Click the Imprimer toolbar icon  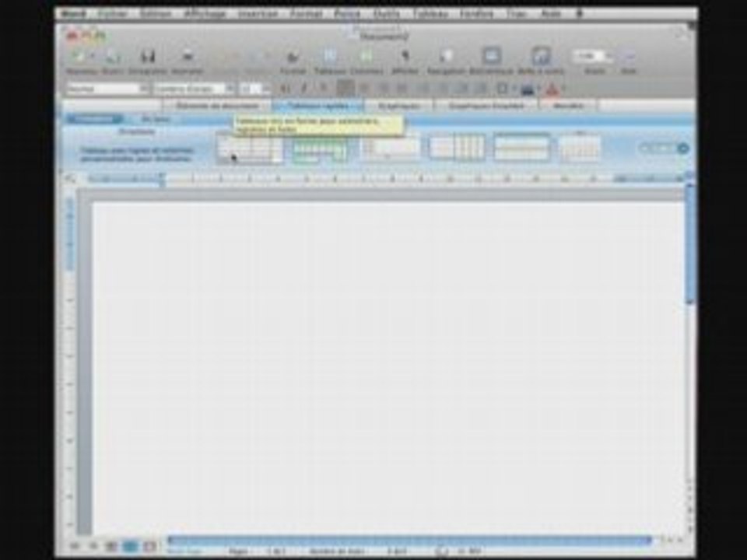coord(188,57)
